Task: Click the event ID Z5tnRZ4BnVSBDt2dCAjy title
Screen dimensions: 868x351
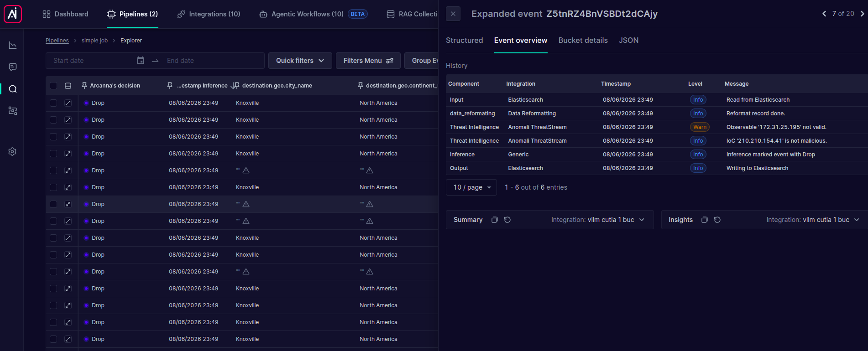Action: (x=602, y=14)
